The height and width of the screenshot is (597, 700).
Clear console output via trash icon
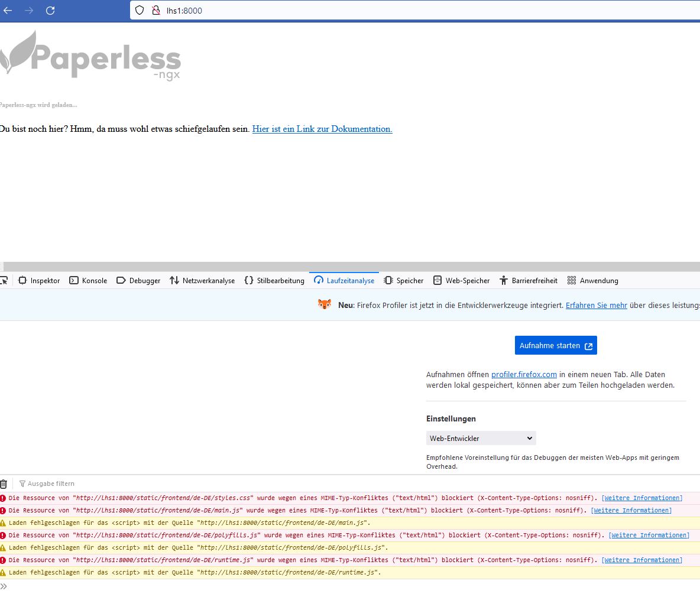point(5,483)
